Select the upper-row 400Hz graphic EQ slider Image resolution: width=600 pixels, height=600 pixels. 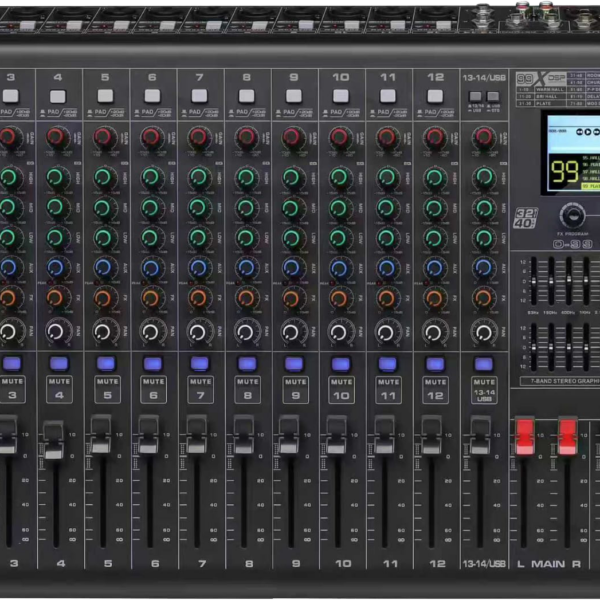pyautogui.click(x=569, y=281)
